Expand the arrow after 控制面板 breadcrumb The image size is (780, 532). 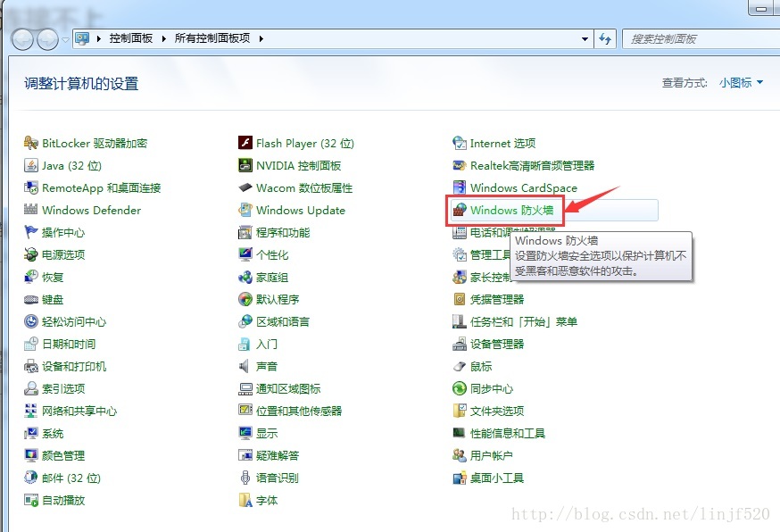(163, 38)
